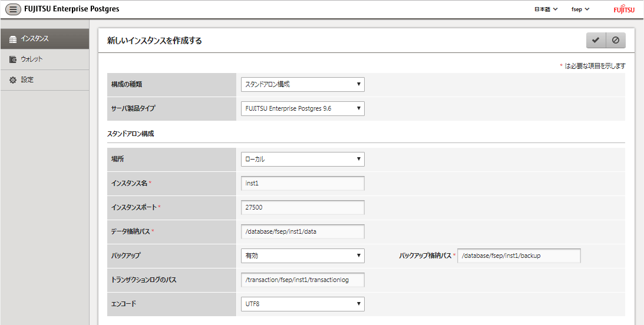Click the checkmark confirm icon
Viewport: 644px width, 325px height.
[x=596, y=40]
